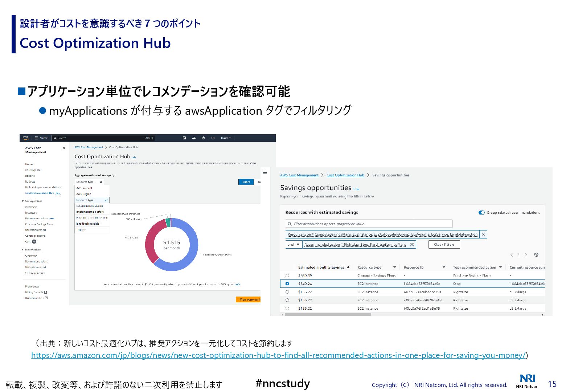This screenshot has height=392, width=566.
Task: Switch to the Chart tab
Action: tap(246, 182)
